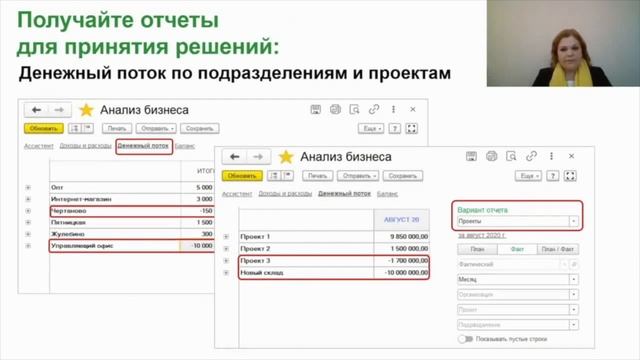The height and width of the screenshot is (360, 640).
Task: Switch to Денежный поток tab in front window
Action: [x=344, y=193]
